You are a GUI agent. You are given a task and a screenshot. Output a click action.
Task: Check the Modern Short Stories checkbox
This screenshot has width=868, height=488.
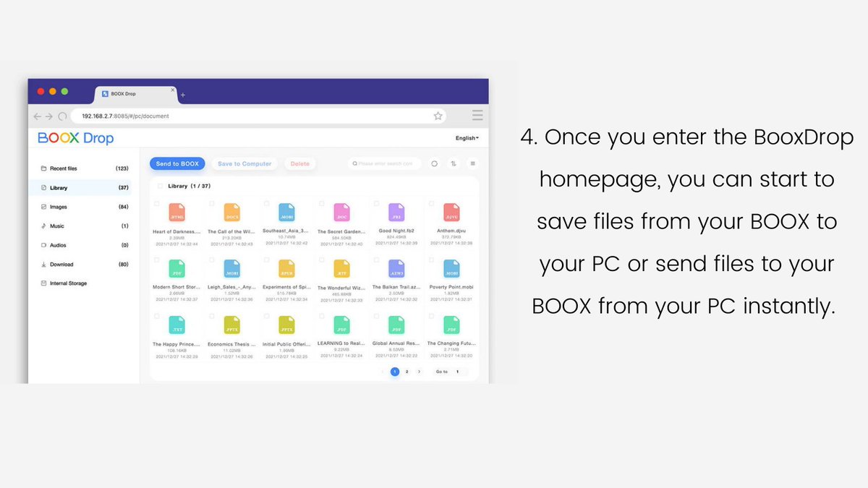coord(158,260)
